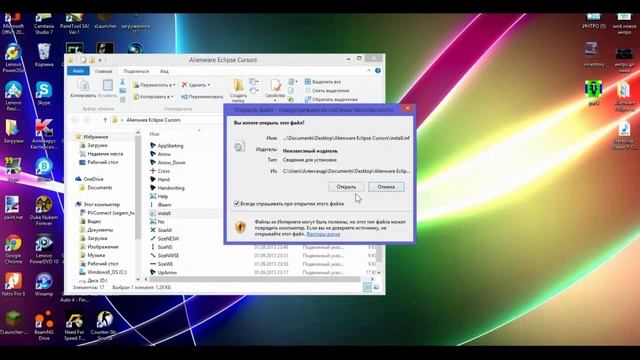Viewport: 640px width, 360px height.
Task: Select Видео in navigation pane
Action: pyautogui.click(x=94, y=222)
